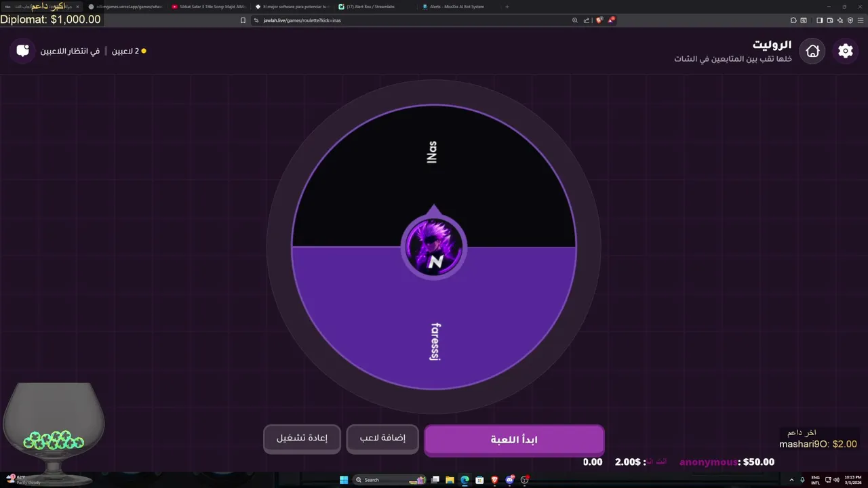The width and height of the screenshot is (868, 488).
Task: Switch to the Alert Box Streamlabs tab
Action: 375,7
